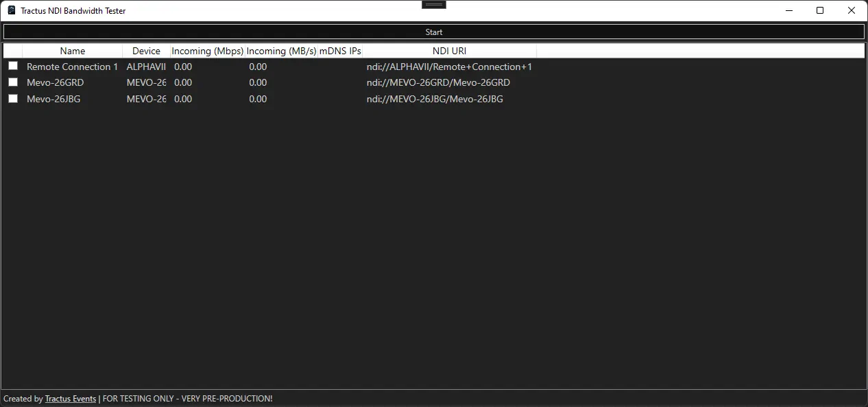Click the NDI URI column header
This screenshot has width=868, height=407.
[x=449, y=51]
